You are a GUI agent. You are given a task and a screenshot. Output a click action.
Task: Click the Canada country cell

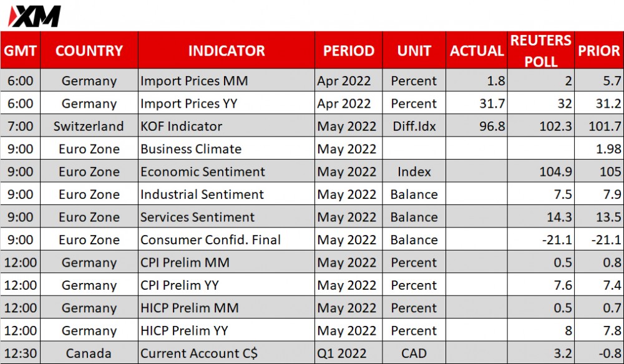click(89, 353)
